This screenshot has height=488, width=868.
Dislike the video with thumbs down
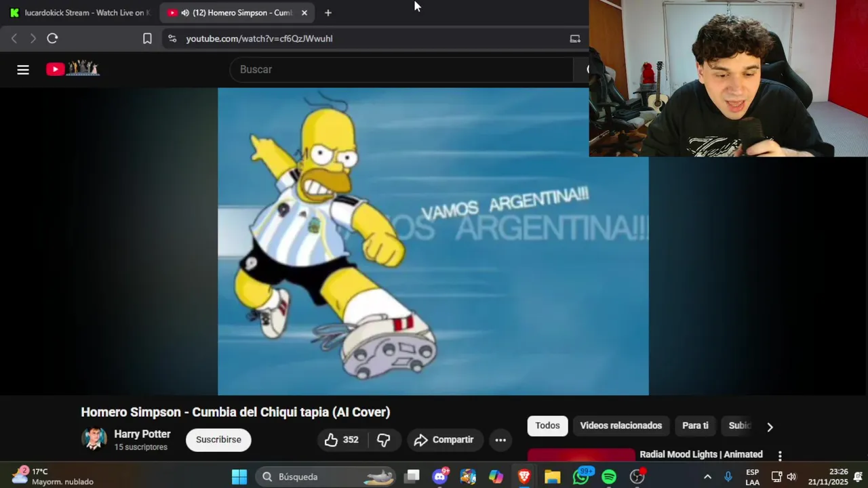point(384,440)
